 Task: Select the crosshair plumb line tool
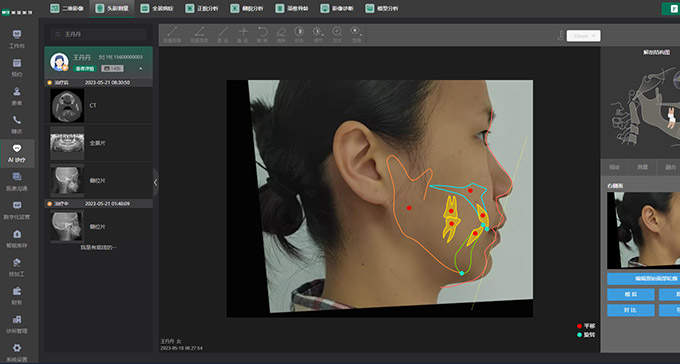pos(243,34)
